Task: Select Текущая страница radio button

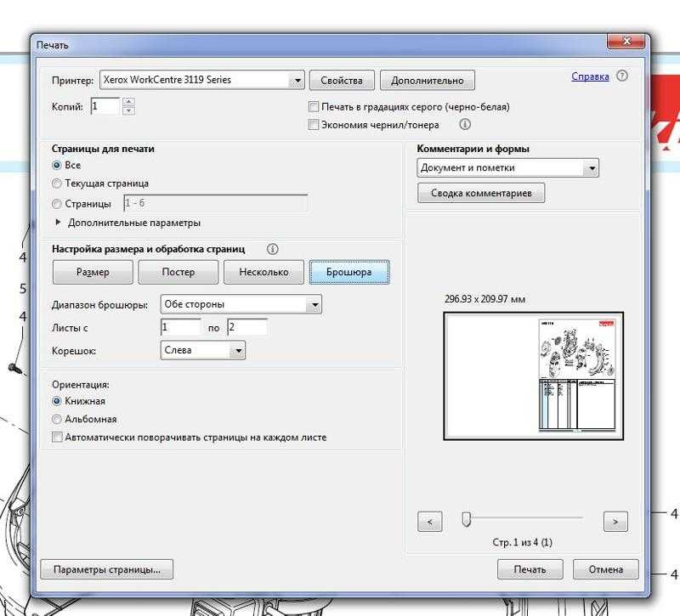Action: tap(56, 184)
